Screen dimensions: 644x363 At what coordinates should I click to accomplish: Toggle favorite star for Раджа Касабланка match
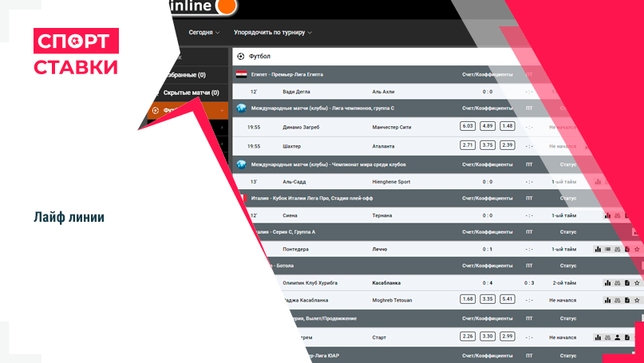(x=637, y=299)
